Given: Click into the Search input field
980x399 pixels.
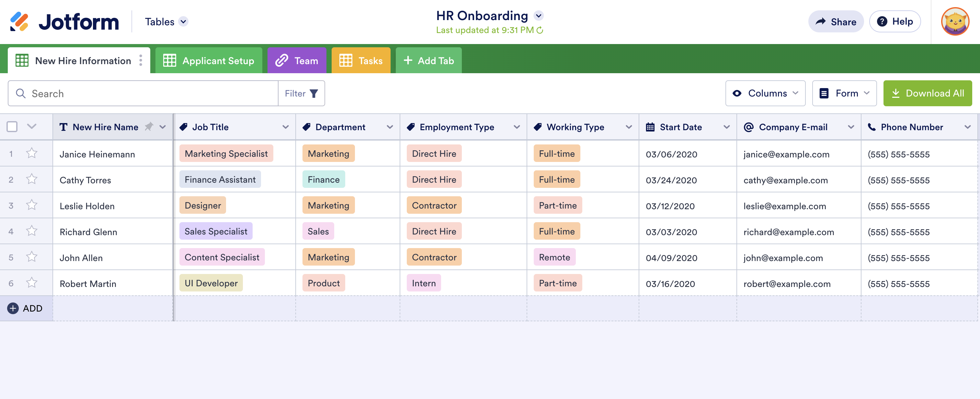Looking at the screenshot, I should pos(152,94).
